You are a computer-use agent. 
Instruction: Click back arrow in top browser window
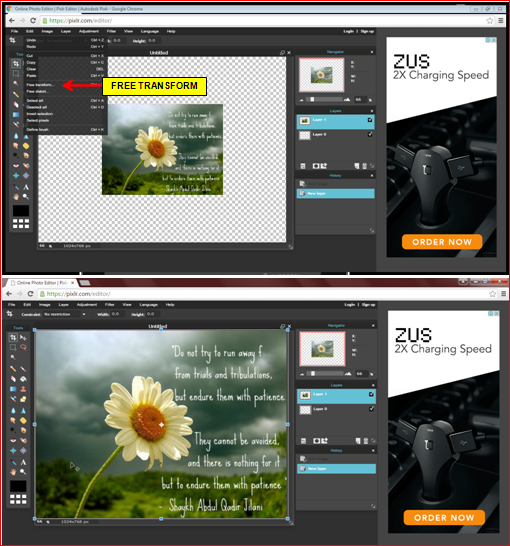[x=11, y=21]
